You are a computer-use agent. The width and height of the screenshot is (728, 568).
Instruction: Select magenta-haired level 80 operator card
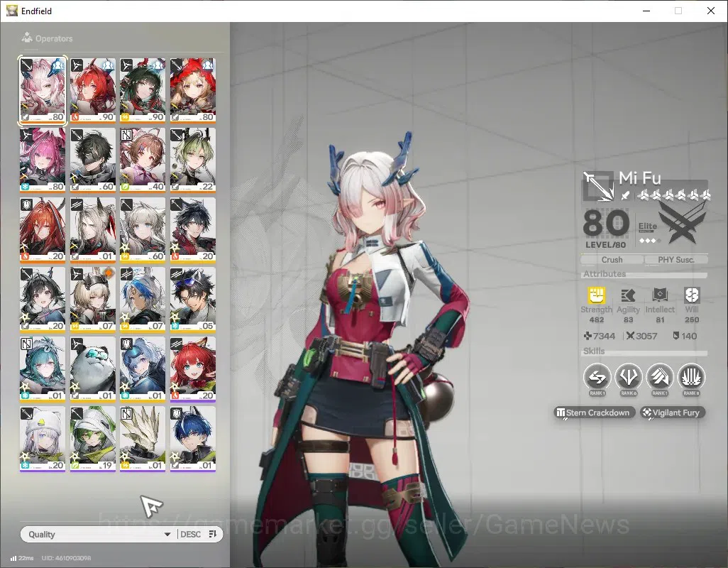(x=43, y=160)
